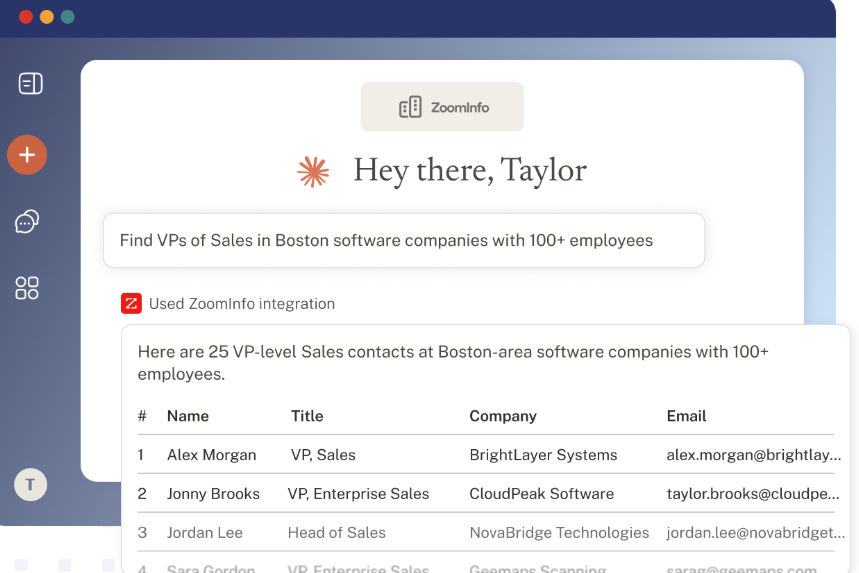Click Used ZoomInfo integration label
The height and width of the screenshot is (573, 859).
tap(242, 303)
